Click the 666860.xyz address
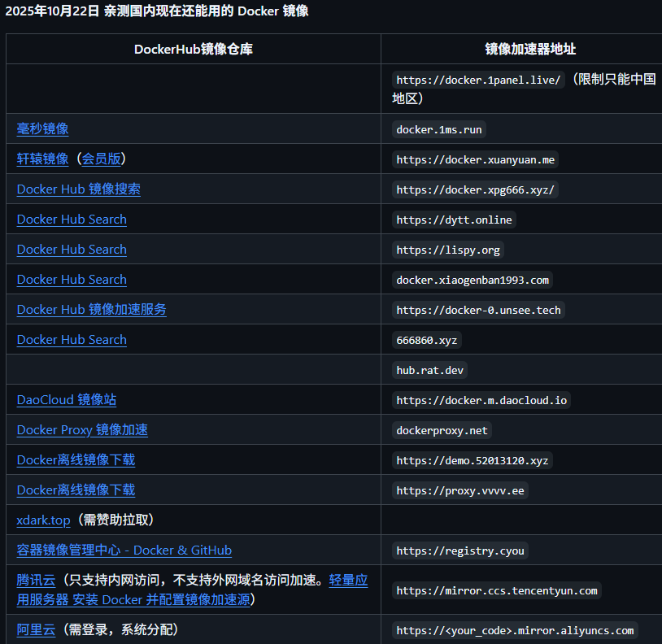The height and width of the screenshot is (644, 662). [x=427, y=340]
